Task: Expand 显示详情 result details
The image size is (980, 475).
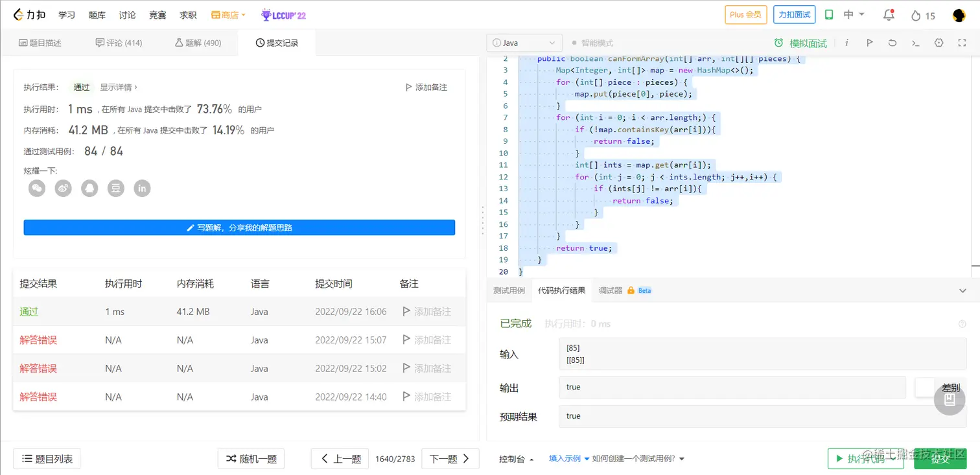Action: (x=119, y=87)
